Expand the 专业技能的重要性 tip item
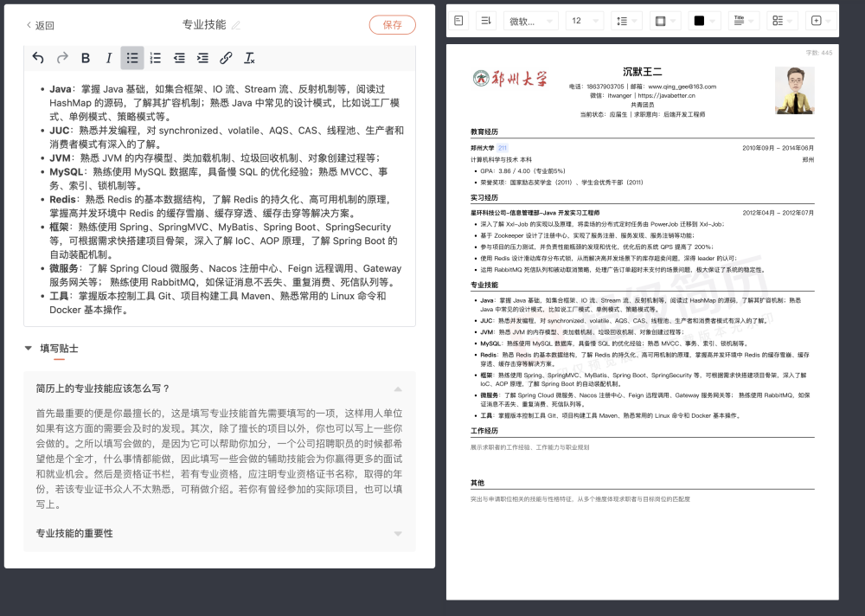The height and width of the screenshot is (616, 865). 398,534
